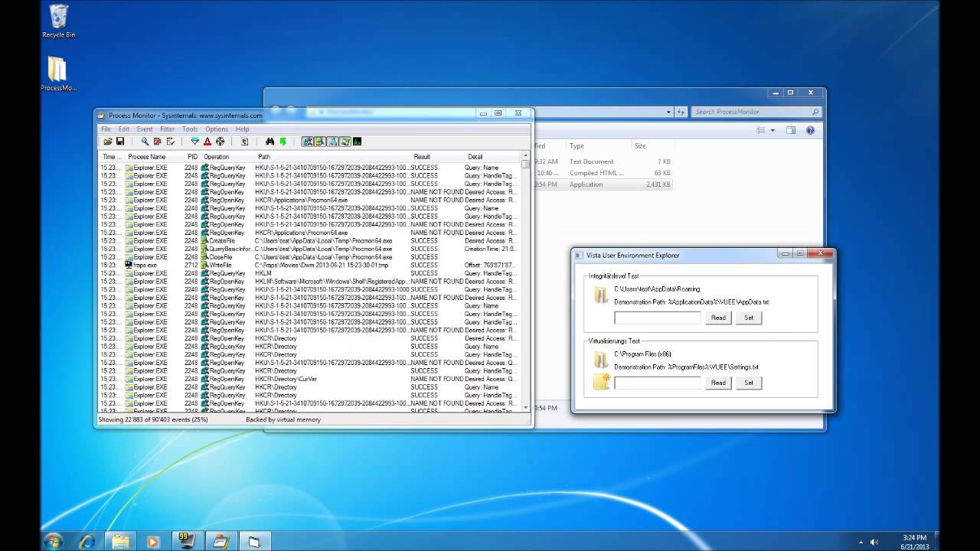Open the Tools menu
980x551 pixels.
190,129
